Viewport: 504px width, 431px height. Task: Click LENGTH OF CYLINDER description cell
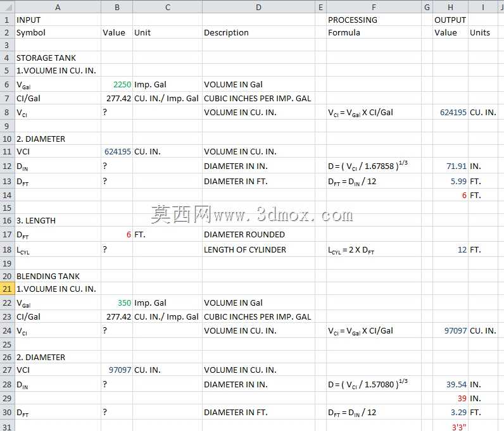click(x=258, y=249)
